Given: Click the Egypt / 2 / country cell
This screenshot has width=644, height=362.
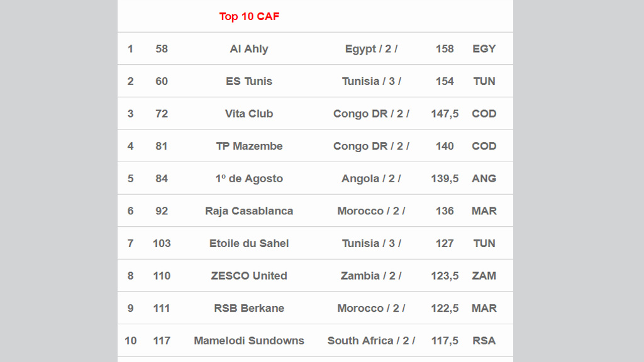Looking at the screenshot, I should pyautogui.click(x=371, y=49).
